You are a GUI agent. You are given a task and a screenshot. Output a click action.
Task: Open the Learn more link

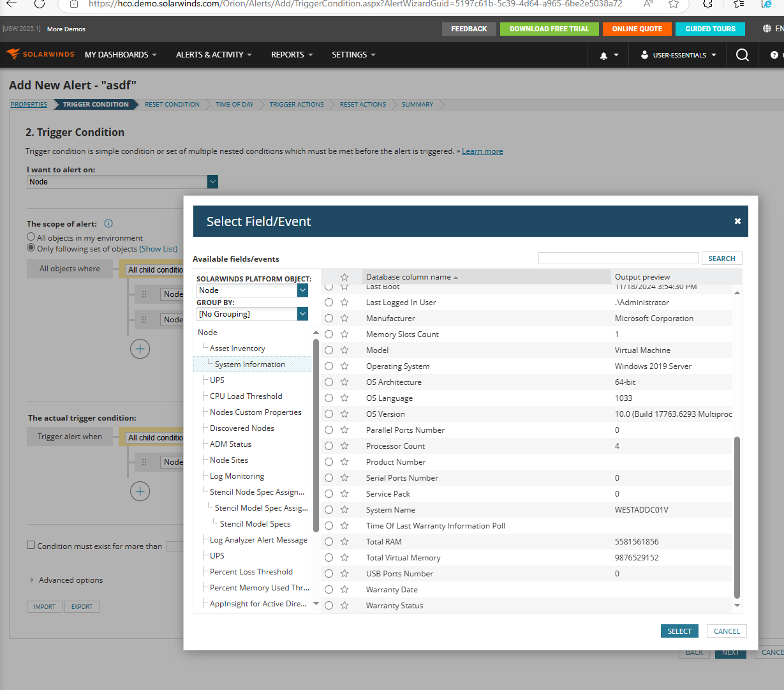click(x=482, y=151)
